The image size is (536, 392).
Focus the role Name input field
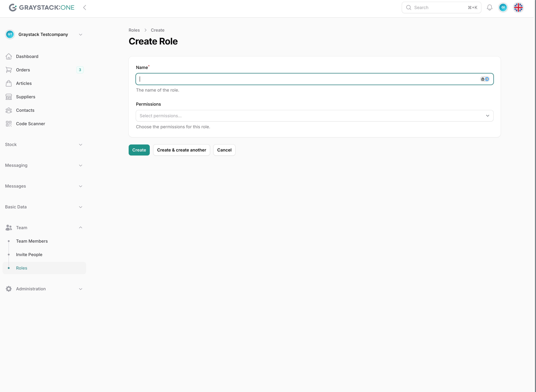(x=309, y=79)
